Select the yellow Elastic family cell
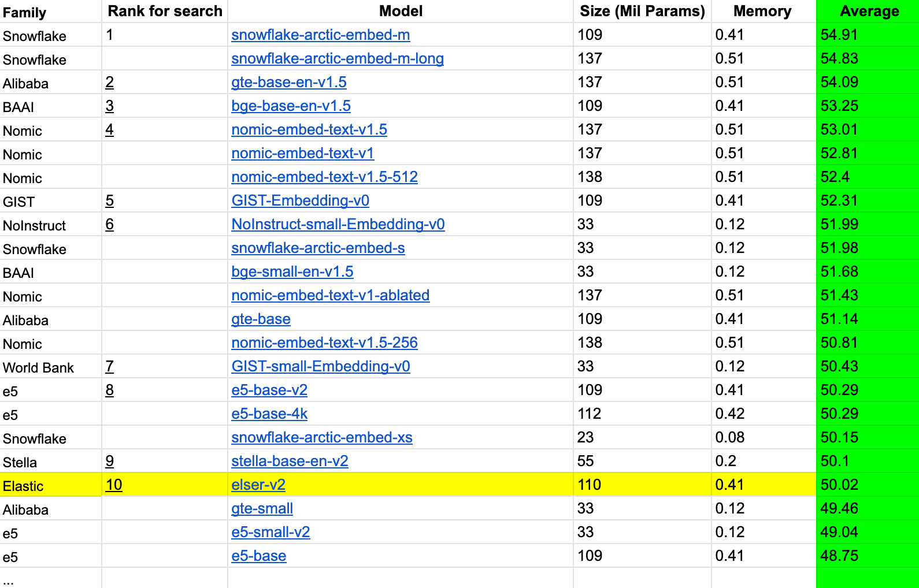Screen dimensions: 919x588 tap(51, 485)
